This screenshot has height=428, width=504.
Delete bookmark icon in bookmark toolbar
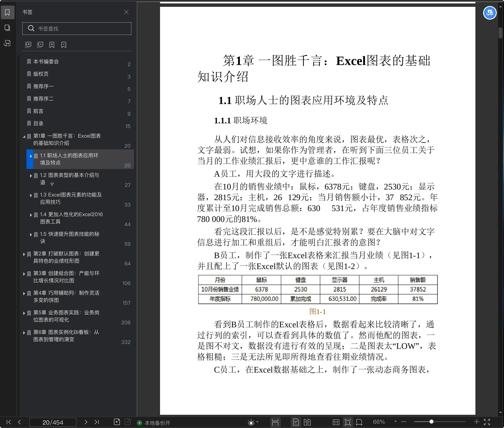[64, 45]
